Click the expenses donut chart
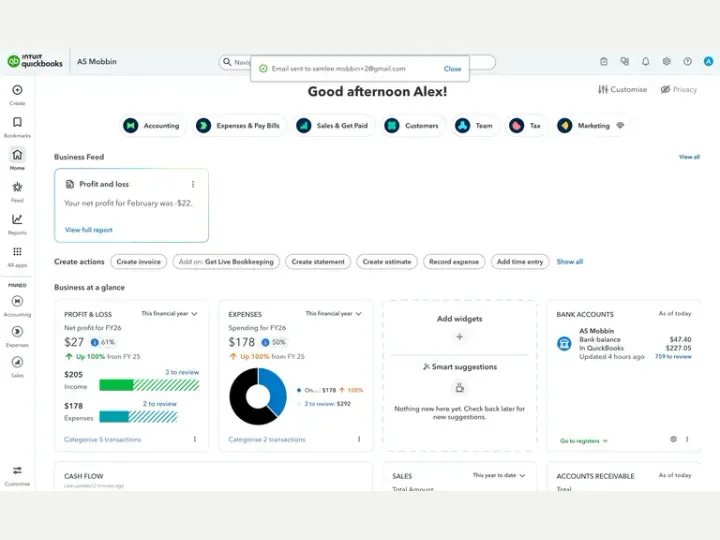Screen dimensions: 720x540 (258, 396)
